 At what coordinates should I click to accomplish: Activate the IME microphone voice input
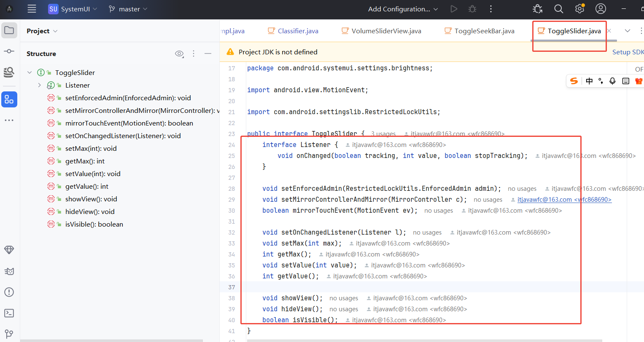click(x=612, y=81)
